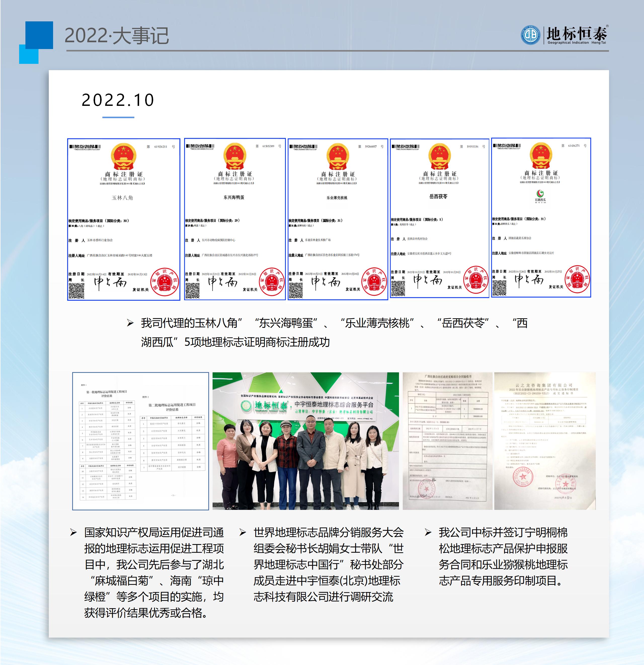The width and height of the screenshot is (644, 665).
Task: Click the QR code on 玉林八角 certificate
Action: point(77,290)
